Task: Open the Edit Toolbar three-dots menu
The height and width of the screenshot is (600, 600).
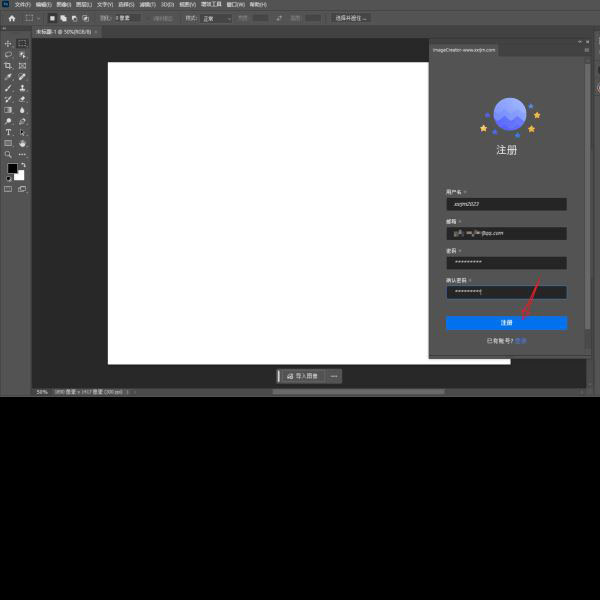Action: pyautogui.click(x=22, y=155)
